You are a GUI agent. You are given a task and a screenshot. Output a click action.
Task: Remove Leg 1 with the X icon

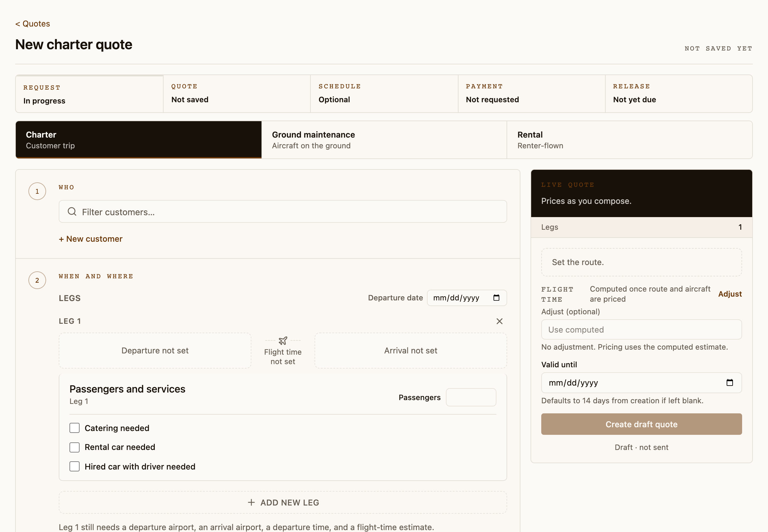(499, 321)
